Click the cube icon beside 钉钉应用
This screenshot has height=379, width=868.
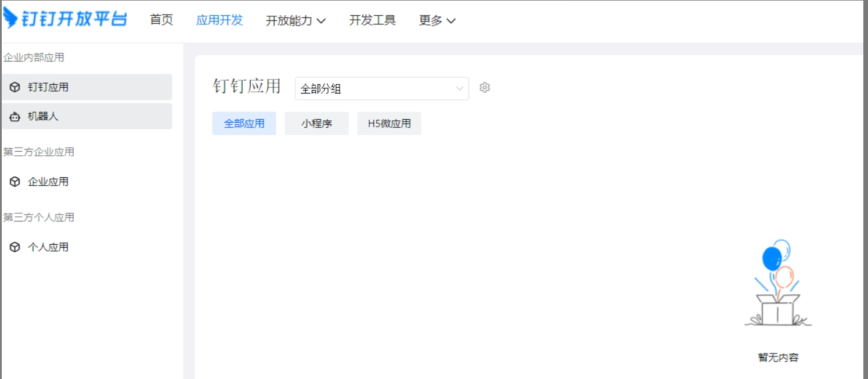[15, 87]
